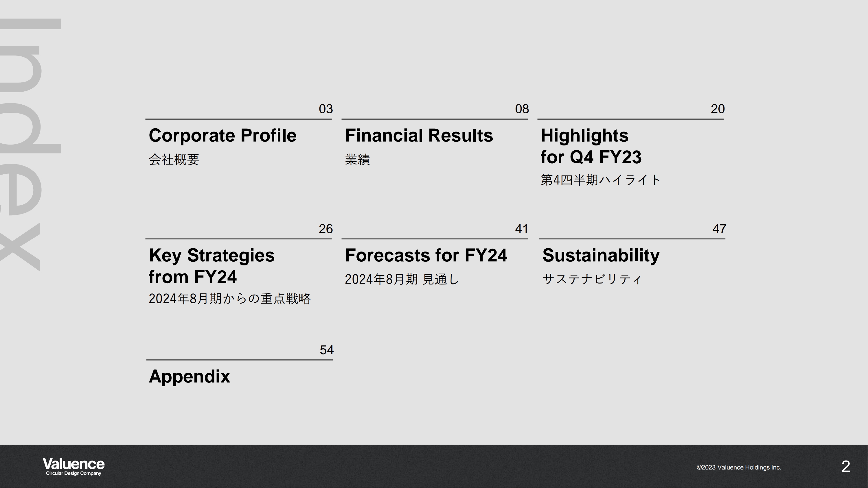Click page number 08 above Financial Results
Image resolution: width=868 pixels, height=488 pixels.
click(522, 109)
